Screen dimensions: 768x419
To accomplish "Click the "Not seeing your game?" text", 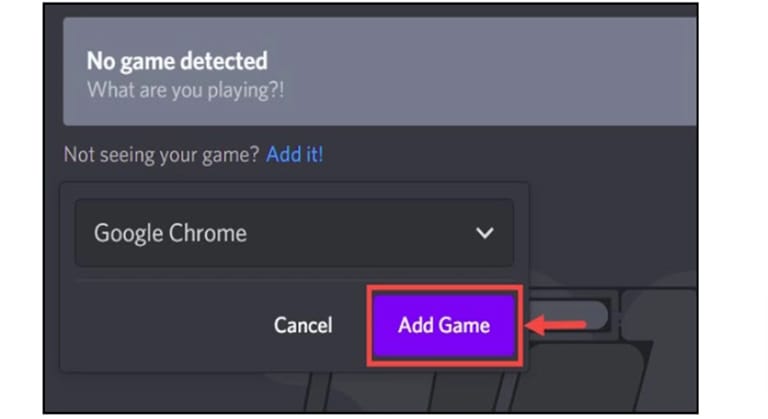I will coord(161,155).
